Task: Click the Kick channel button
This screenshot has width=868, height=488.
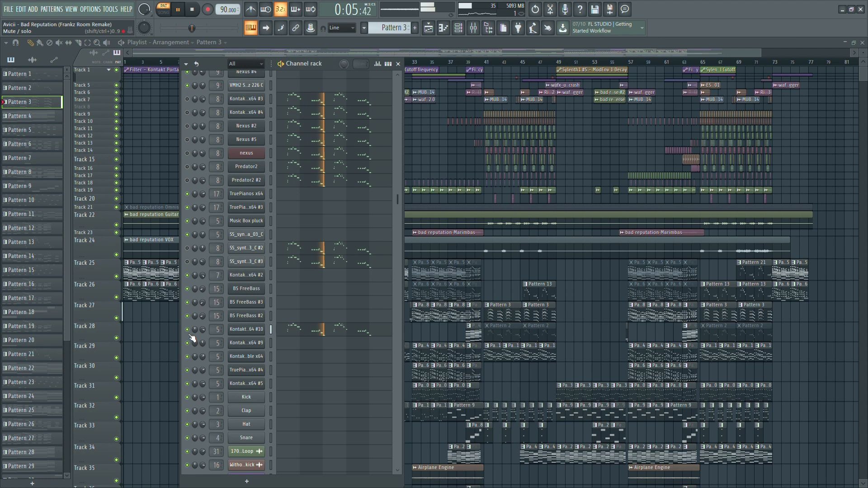Action: click(246, 397)
